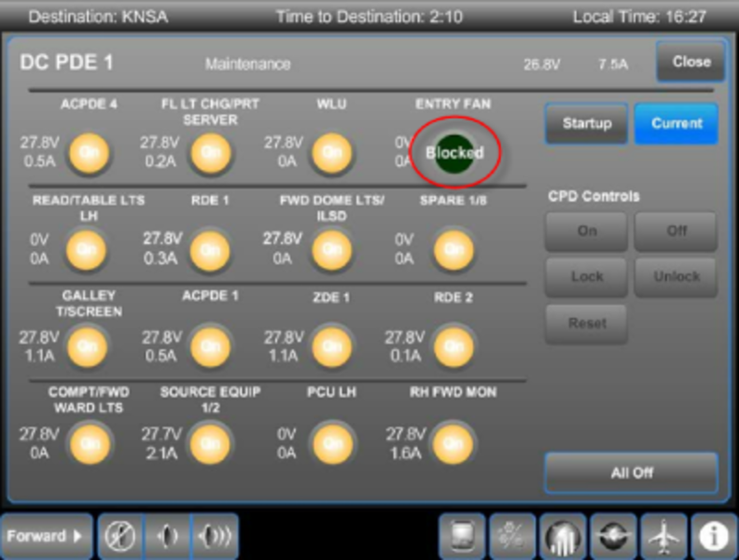Select the Blocked ENTRY FAN breaker
739x560 pixels.
click(454, 152)
